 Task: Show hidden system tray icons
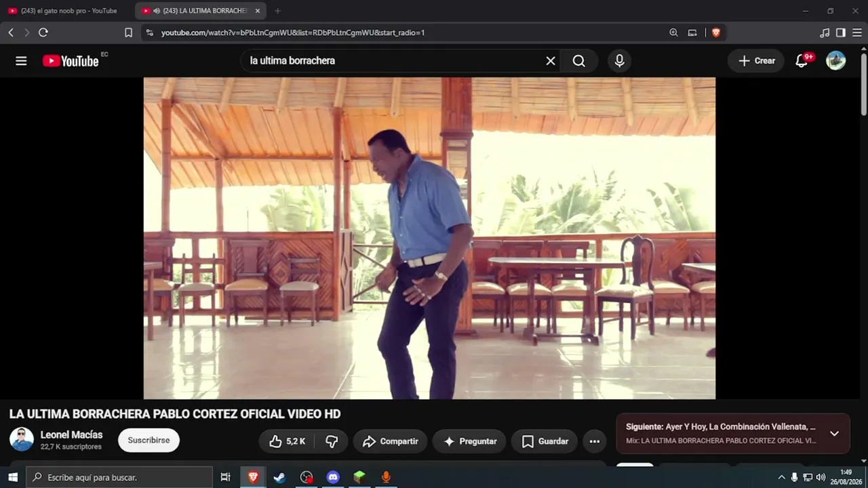[x=781, y=477]
